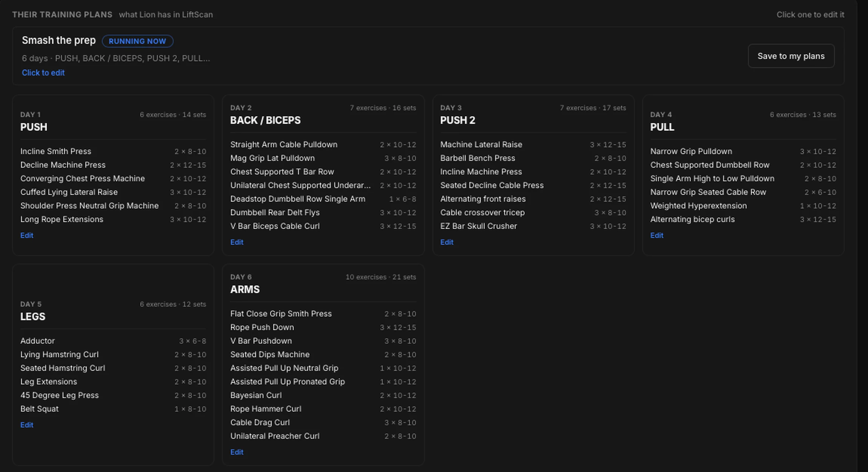Click '10 exercises · 21 sets' summary
This screenshot has width=868, height=472.
coord(381,277)
